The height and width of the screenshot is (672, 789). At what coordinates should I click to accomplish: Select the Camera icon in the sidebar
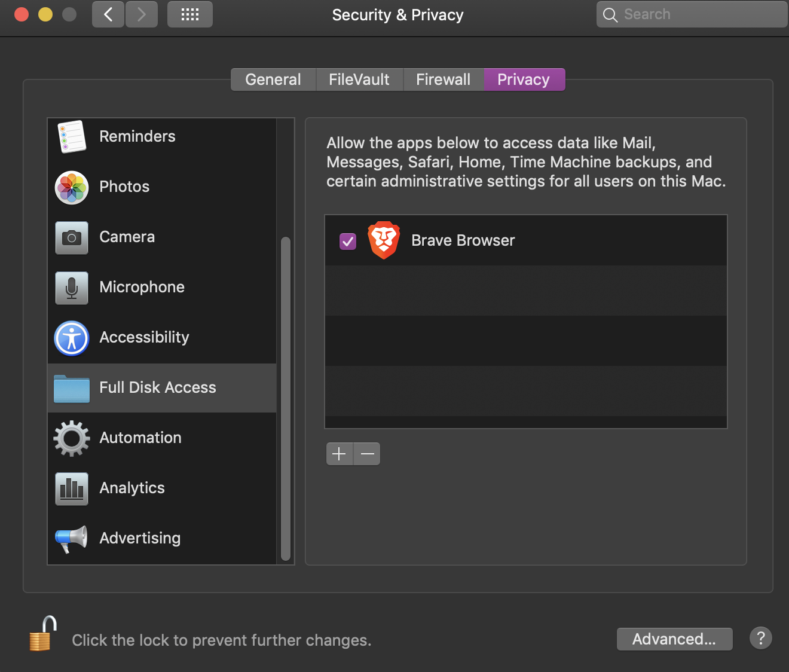point(72,238)
